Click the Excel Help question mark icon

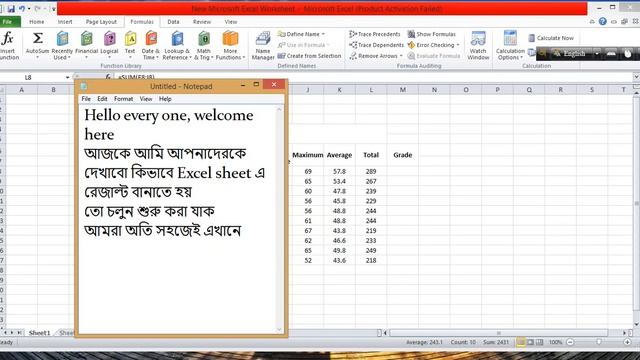(x=602, y=22)
